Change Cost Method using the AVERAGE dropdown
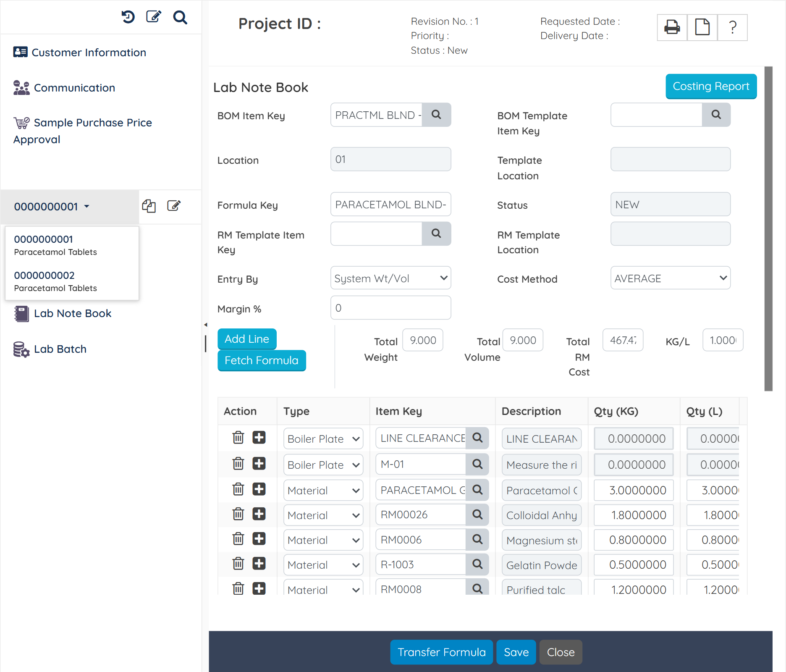This screenshot has height=672, width=786. (x=670, y=278)
